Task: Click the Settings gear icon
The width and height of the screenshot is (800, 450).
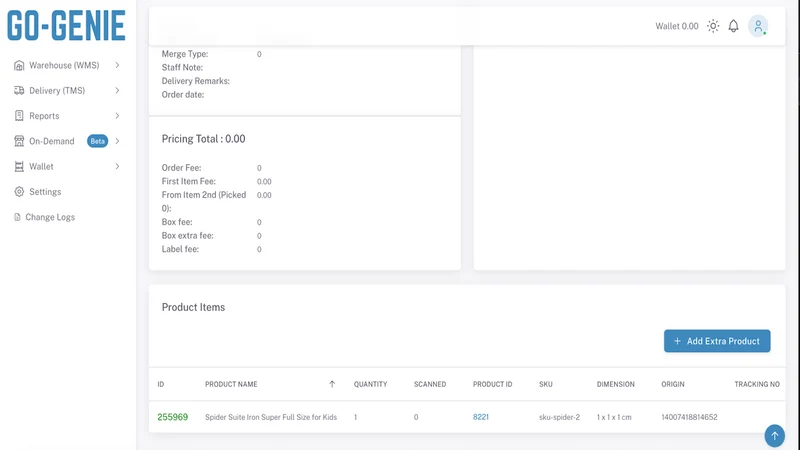Action: 19,192
